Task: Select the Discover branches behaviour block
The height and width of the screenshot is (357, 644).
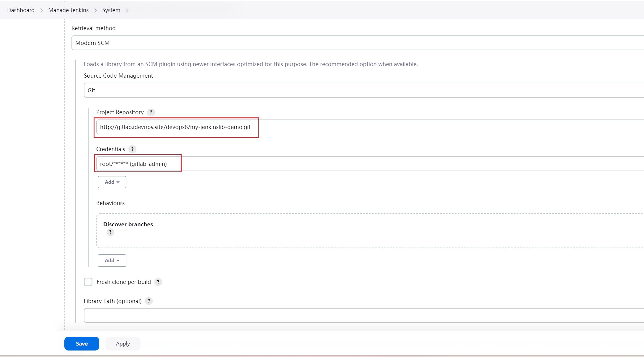Action: (370, 231)
